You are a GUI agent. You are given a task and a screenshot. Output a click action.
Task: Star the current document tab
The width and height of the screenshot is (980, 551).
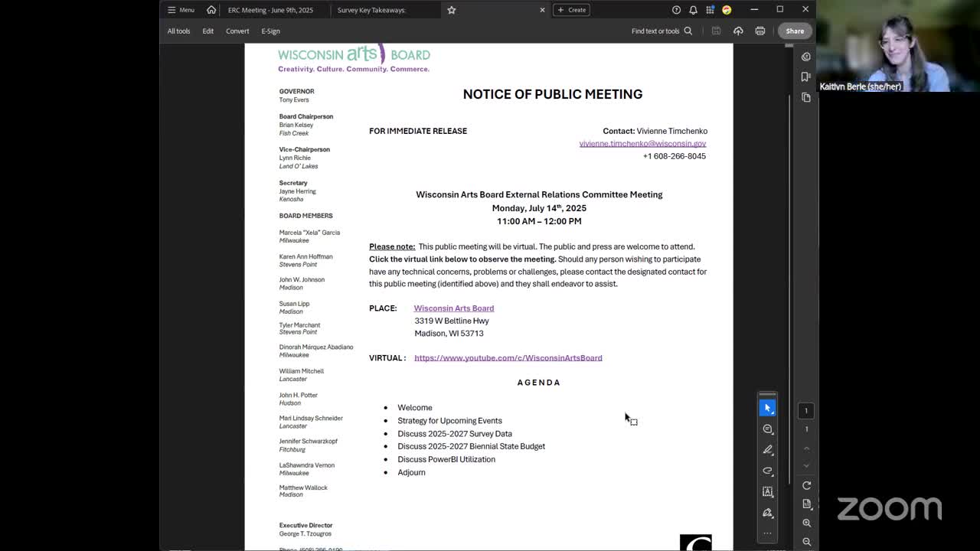click(451, 10)
